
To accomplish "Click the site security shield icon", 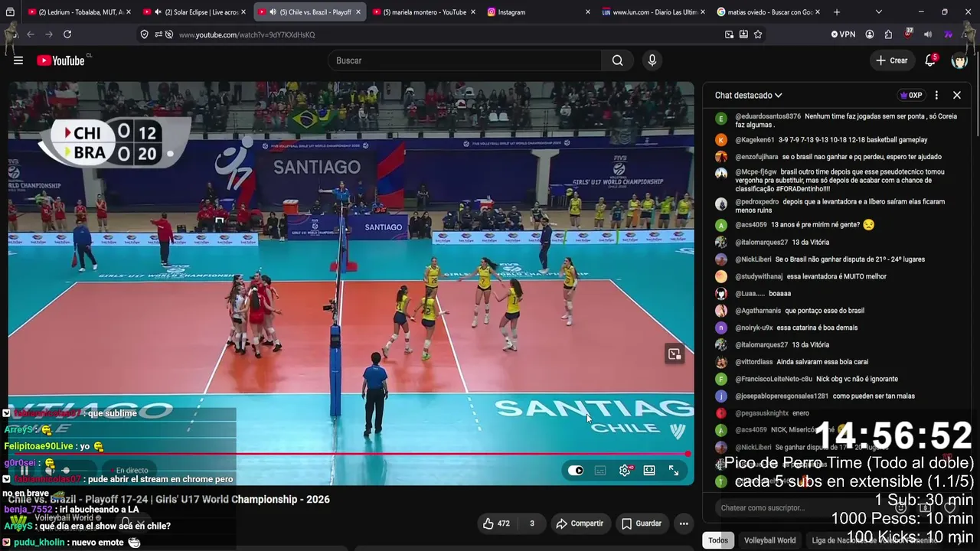I will [145, 34].
